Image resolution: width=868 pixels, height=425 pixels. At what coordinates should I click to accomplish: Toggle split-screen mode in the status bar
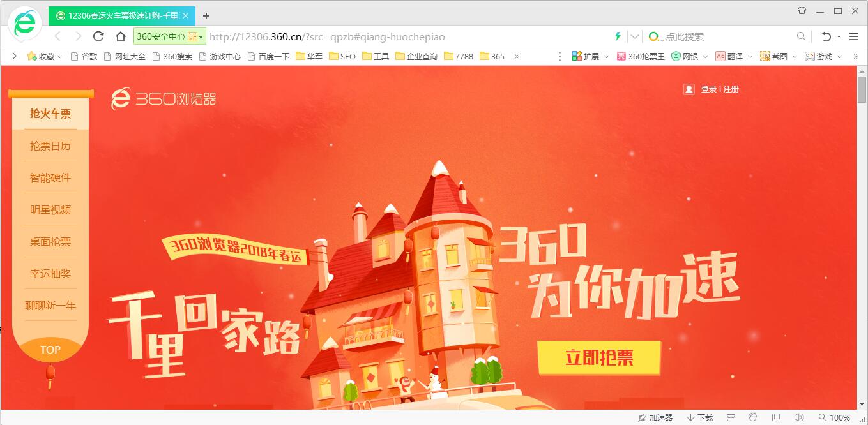775,417
